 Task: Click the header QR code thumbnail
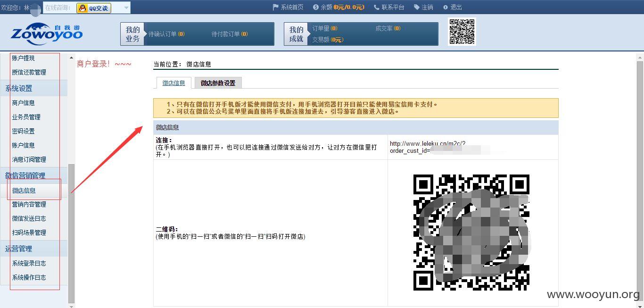coord(462,32)
